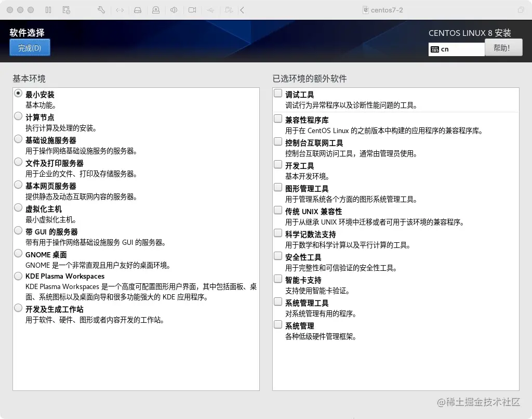Check the 系统管理 hardware frameworks checkbox
Viewport: 532px width, 419px height.
(278, 324)
